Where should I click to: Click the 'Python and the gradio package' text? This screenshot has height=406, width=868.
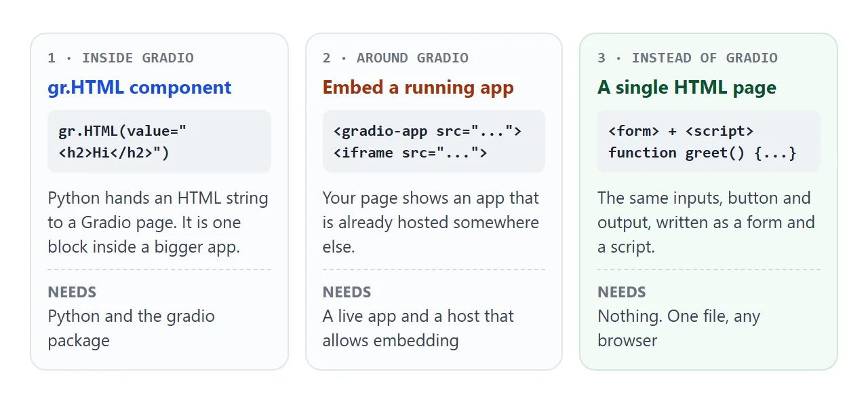[131, 329]
